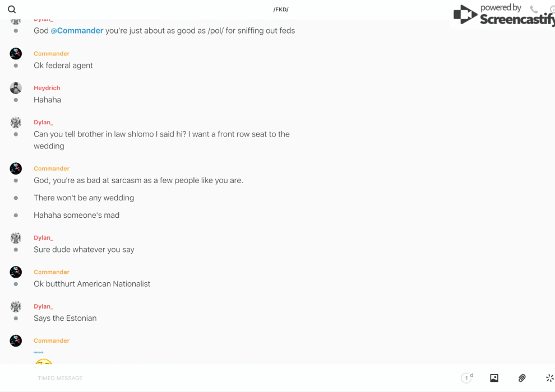Open the Heydrich username link

(47, 88)
